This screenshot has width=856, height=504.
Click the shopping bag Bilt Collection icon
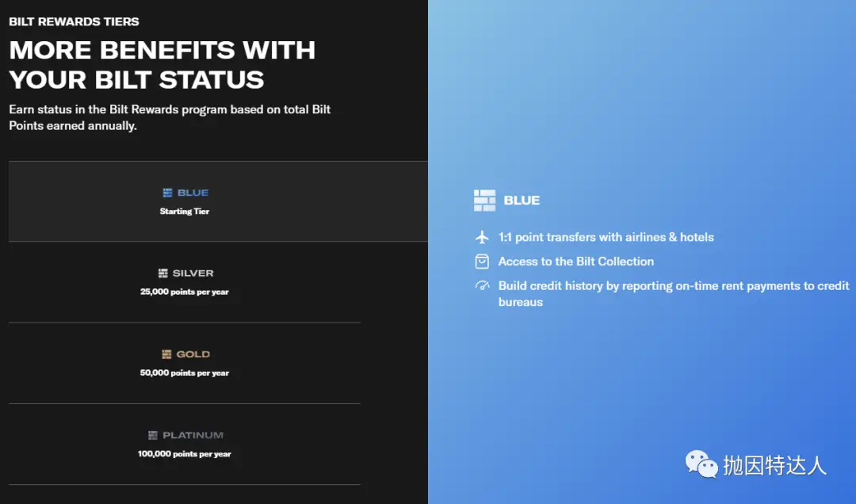click(482, 262)
